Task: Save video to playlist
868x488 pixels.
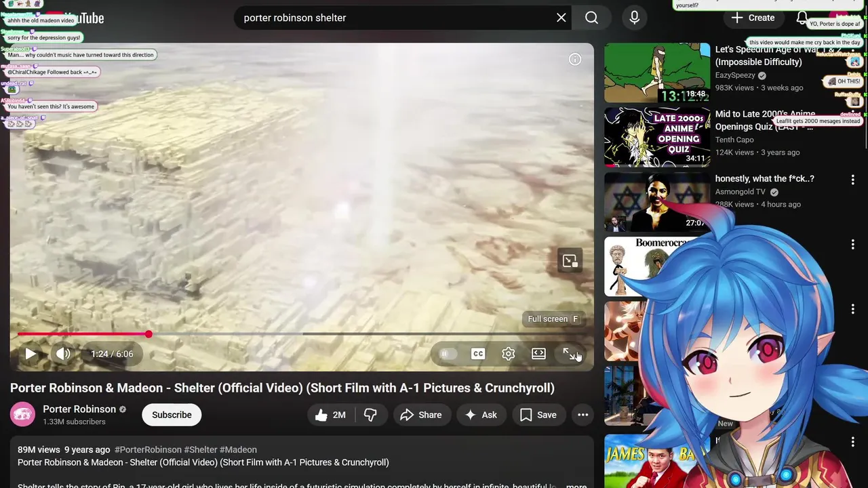Action: [x=538, y=415]
